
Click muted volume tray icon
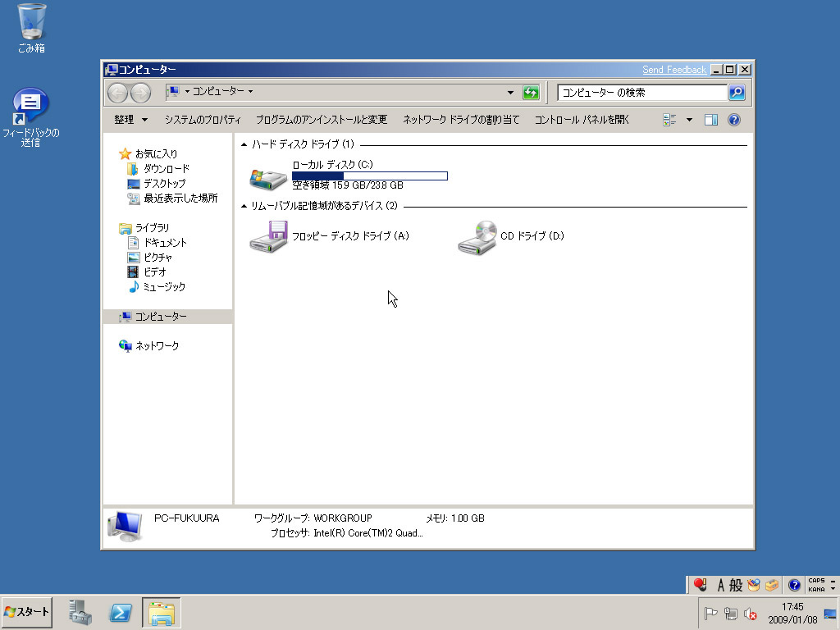click(x=751, y=614)
